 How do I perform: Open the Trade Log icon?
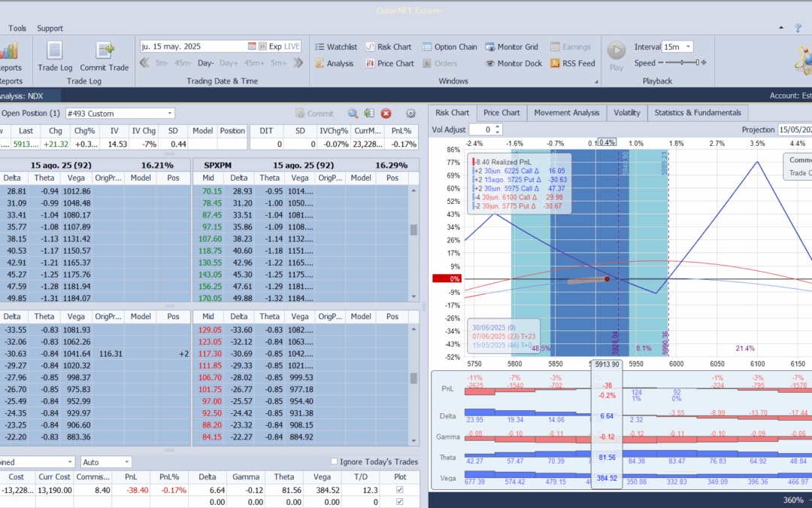tap(54, 51)
